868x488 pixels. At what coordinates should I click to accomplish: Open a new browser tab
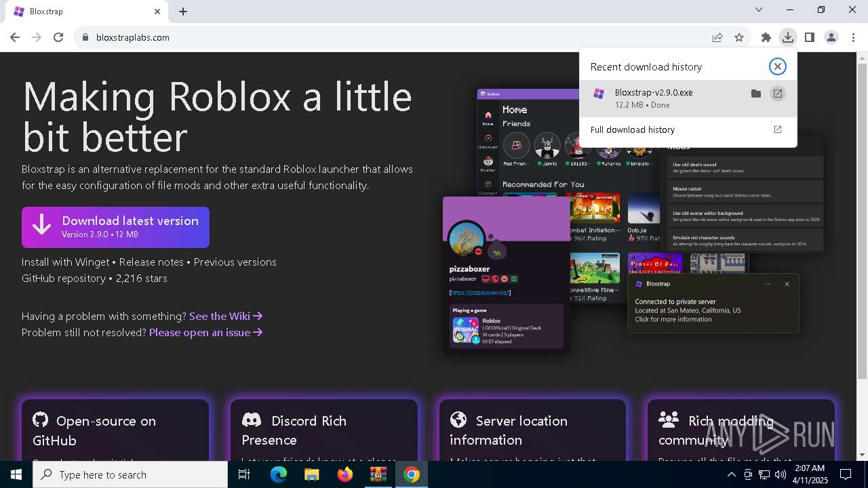pos(183,12)
